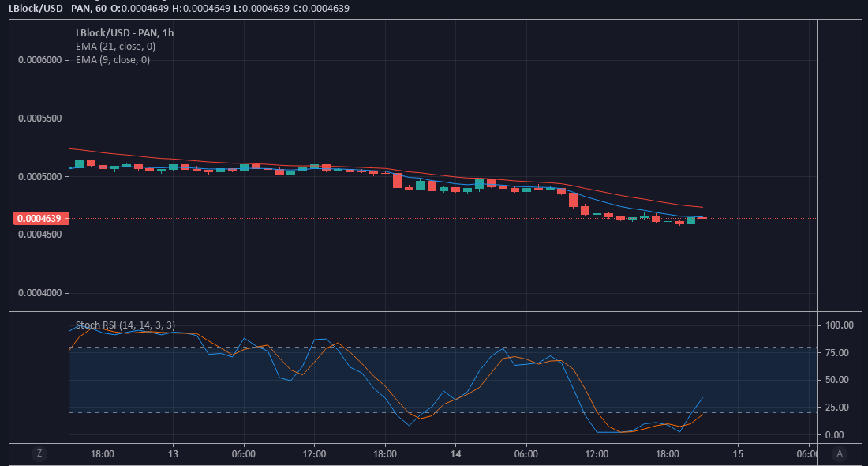Click the 75.00 Stoch RSI axis label
868x466 pixels.
(x=836, y=352)
